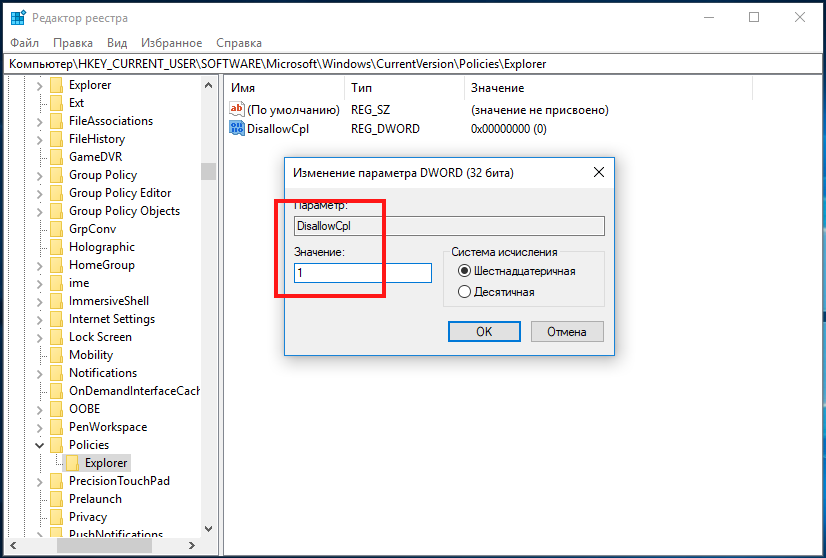Image resolution: width=826 pixels, height=558 pixels.
Task: Click the vertical tree scrollbar thumb
Action: pyautogui.click(x=209, y=171)
